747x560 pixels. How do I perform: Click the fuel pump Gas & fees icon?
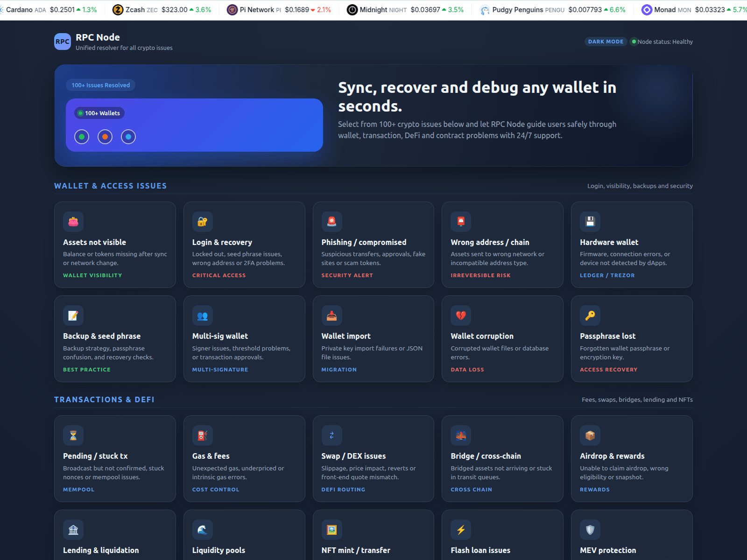click(x=202, y=436)
